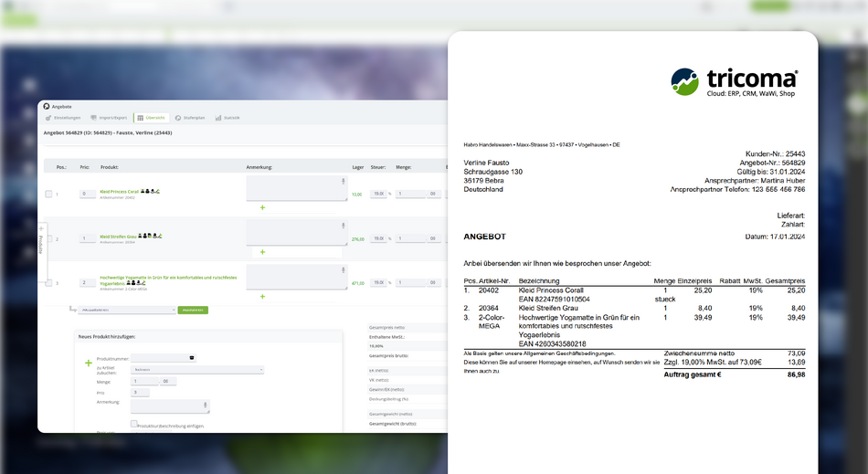
Task: Switch to the Einstellungen tab
Action: pyautogui.click(x=63, y=118)
